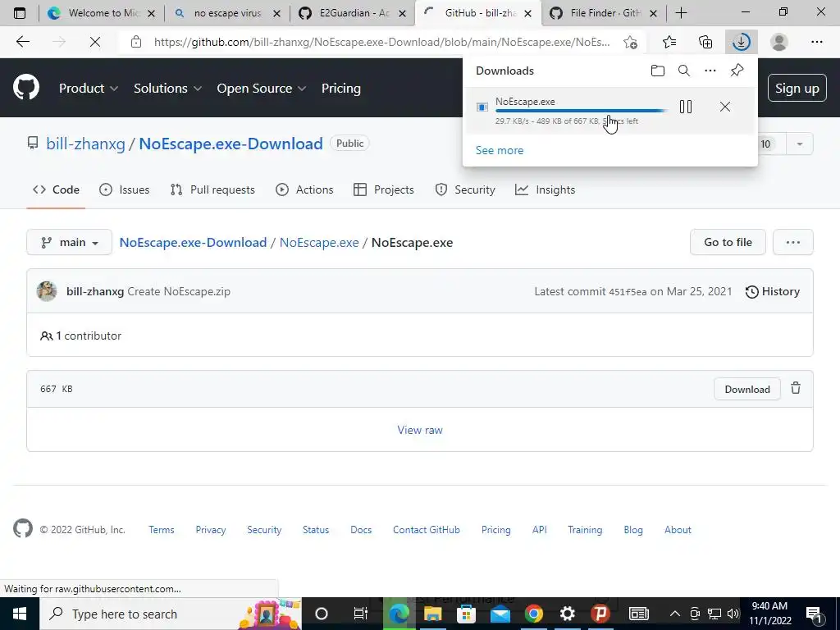The image size is (840, 630).
Task: Click the NoEscape.exe download progress bar
Action: tap(581, 111)
